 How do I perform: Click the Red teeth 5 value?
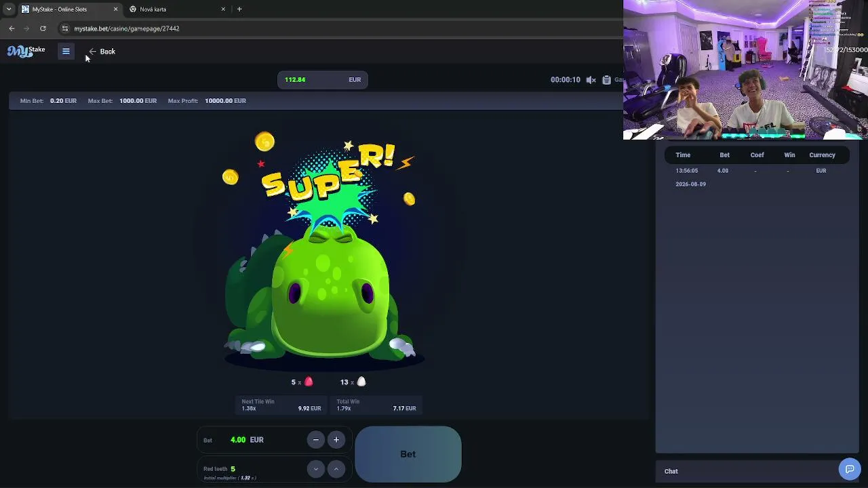coord(233,469)
